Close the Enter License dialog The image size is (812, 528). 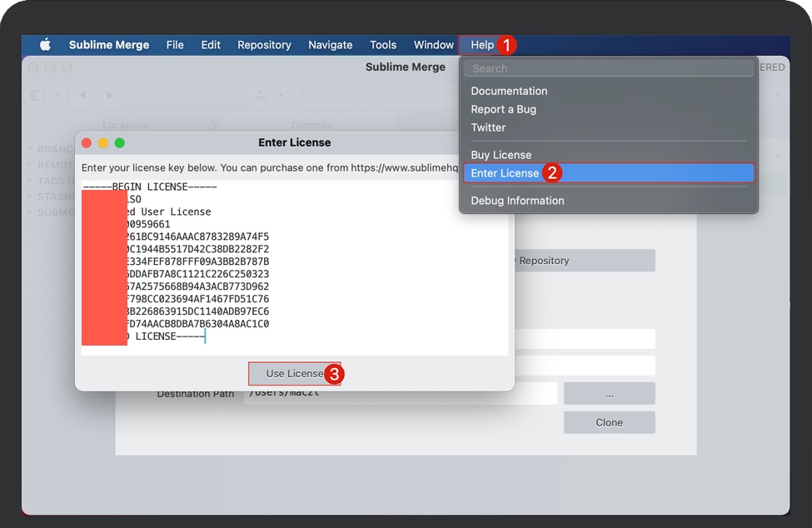pos(87,143)
